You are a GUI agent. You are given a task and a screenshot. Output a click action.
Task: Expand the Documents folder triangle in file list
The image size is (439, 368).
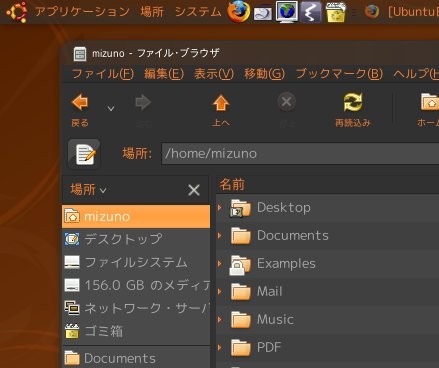(220, 236)
